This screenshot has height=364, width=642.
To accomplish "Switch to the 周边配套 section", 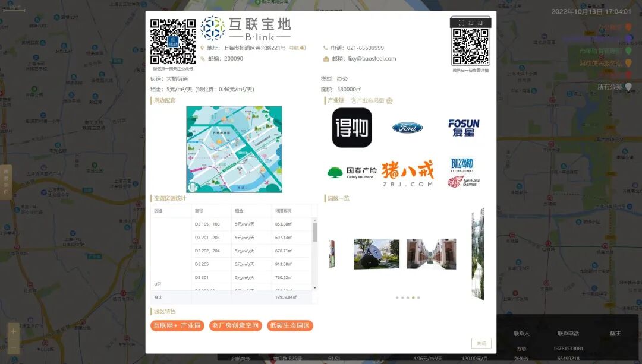I will [x=165, y=100].
